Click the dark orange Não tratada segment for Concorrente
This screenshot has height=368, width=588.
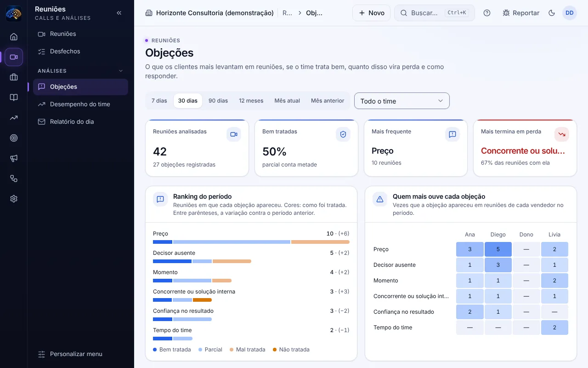point(202,300)
